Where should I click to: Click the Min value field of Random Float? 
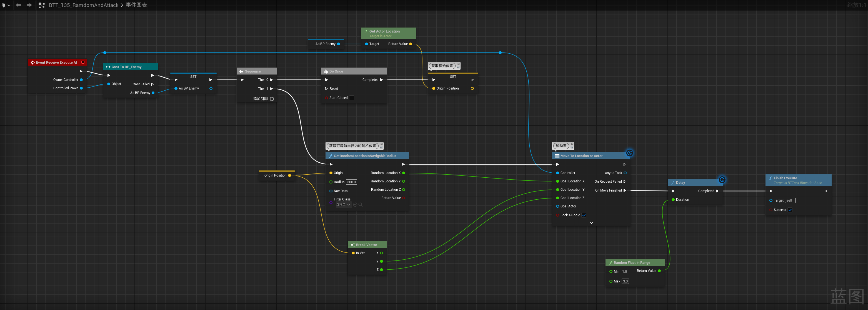(x=624, y=272)
